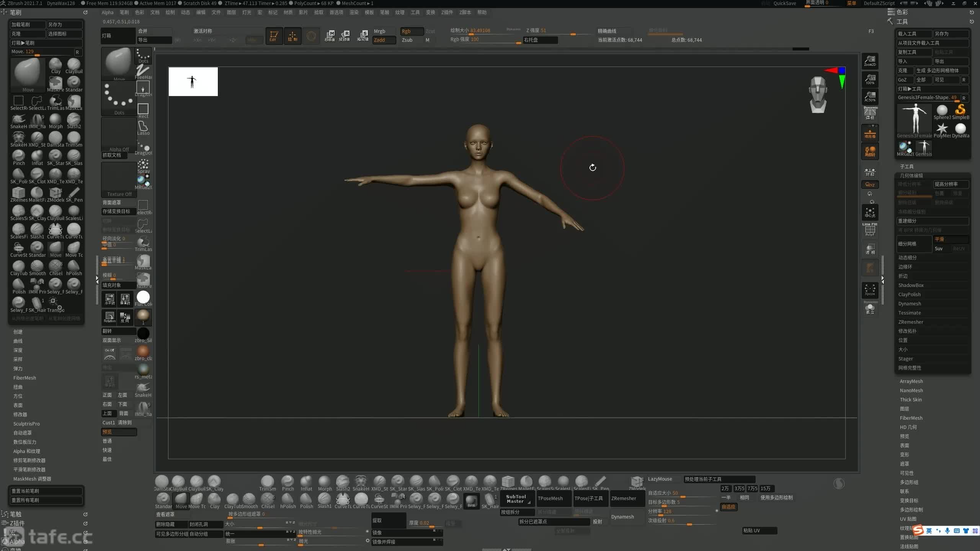Click the Zoom2D icon
This screenshot has height=551, width=980.
tap(870, 61)
